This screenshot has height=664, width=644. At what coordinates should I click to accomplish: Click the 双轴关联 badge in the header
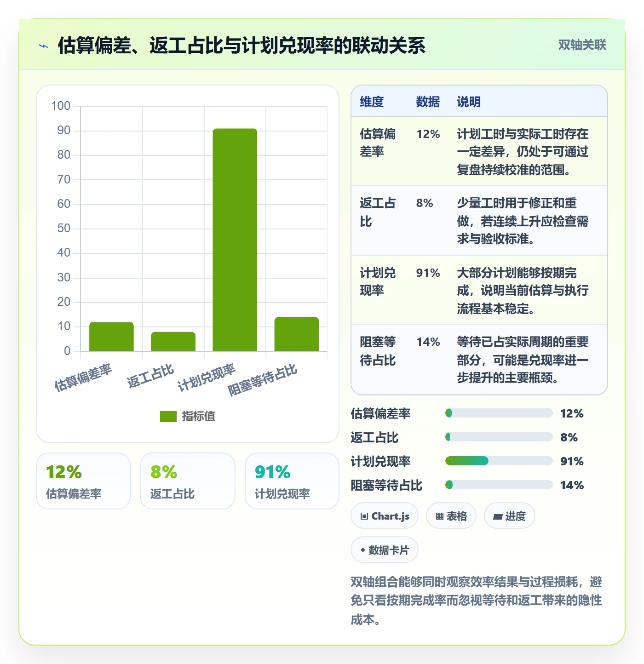[582, 45]
